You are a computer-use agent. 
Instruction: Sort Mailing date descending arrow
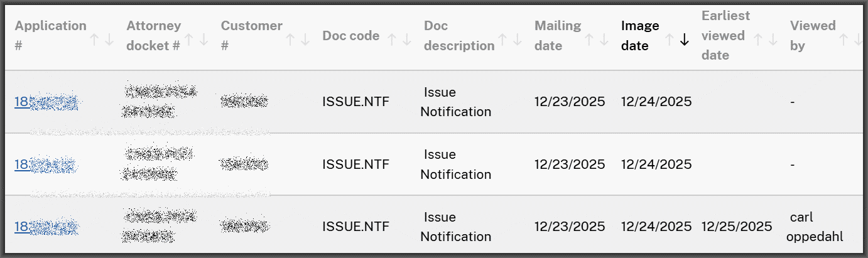point(604,40)
